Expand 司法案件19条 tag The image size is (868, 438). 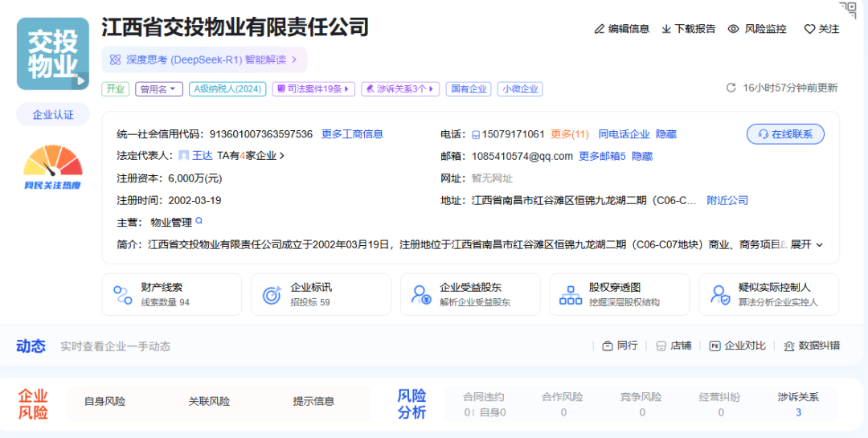313,89
